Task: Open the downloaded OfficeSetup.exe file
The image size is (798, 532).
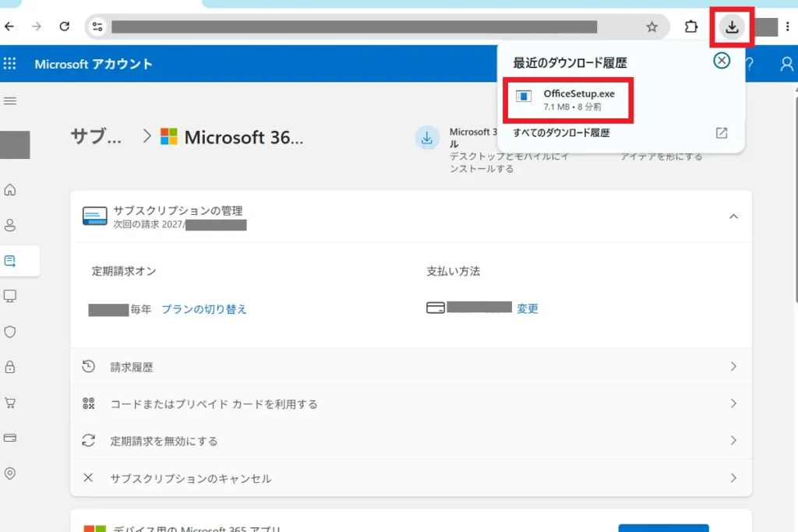Action: (568, 100)
